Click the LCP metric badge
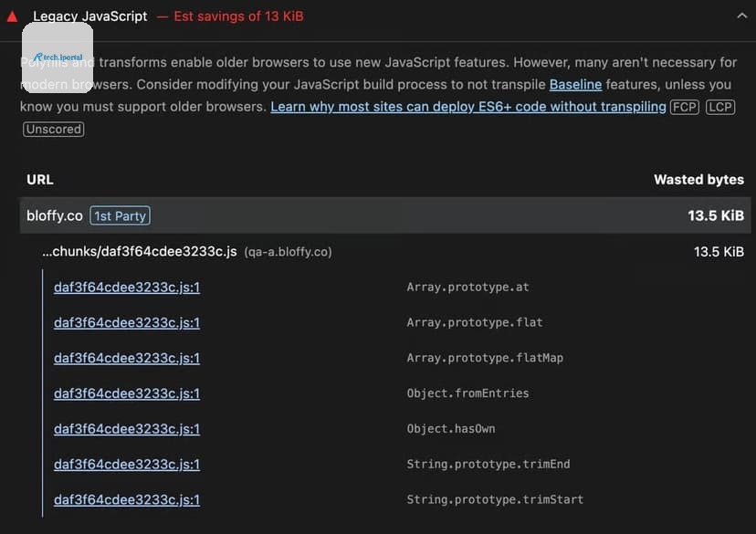 (720, 107)
